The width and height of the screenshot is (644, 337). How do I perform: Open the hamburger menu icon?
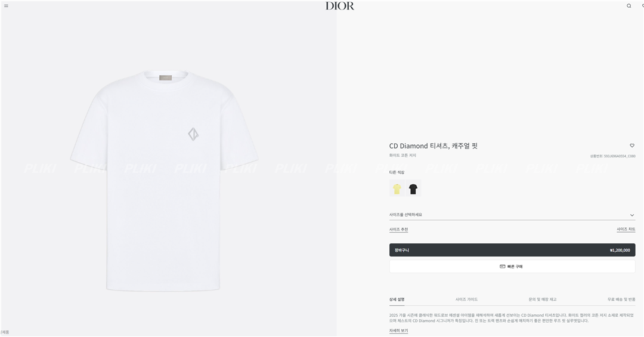(x=6, y=6)
